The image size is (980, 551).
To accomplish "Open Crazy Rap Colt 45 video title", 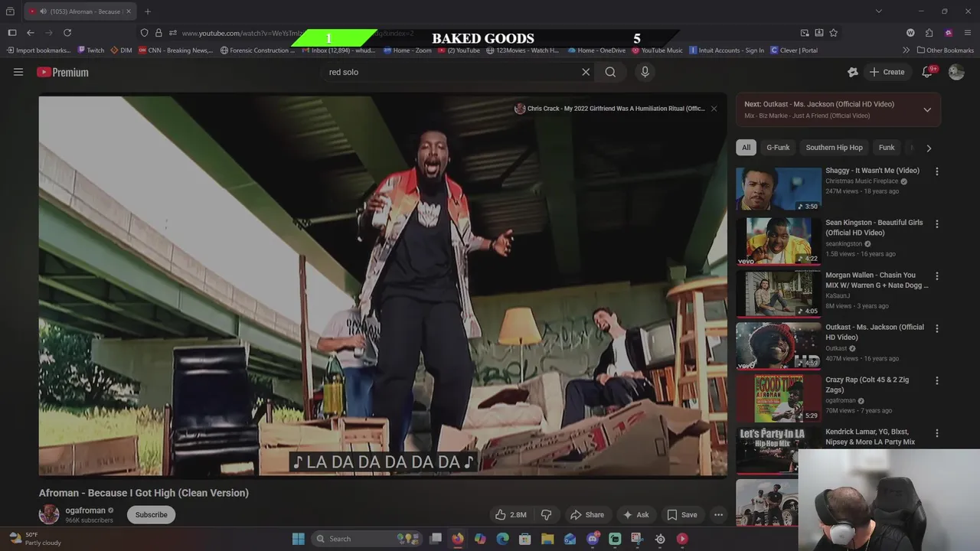I will (867, 385).
